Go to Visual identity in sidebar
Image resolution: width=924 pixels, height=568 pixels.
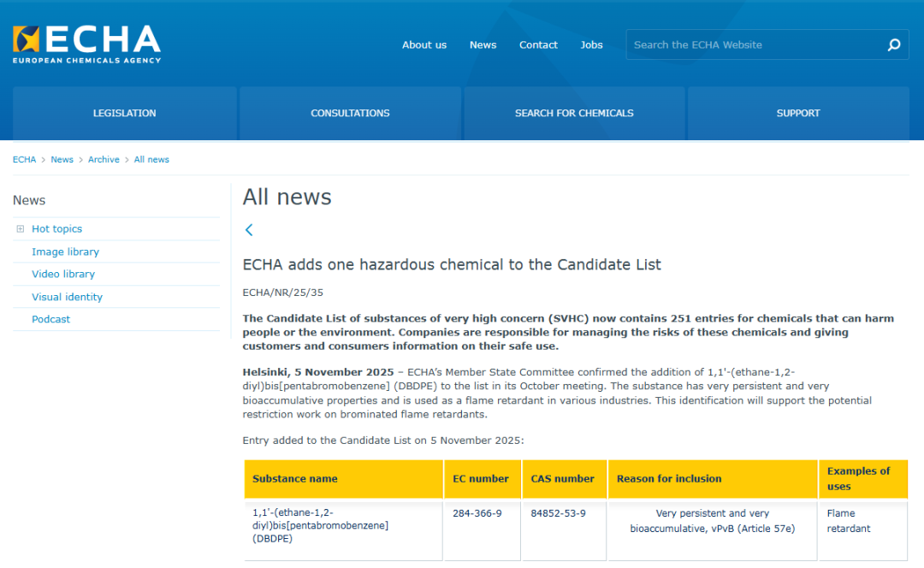click(67, 297)
